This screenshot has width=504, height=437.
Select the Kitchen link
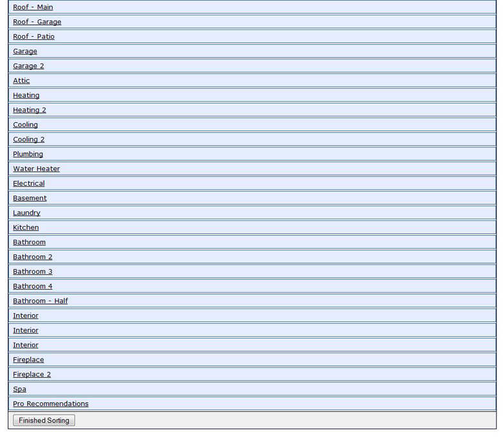(x=26, y=227)
